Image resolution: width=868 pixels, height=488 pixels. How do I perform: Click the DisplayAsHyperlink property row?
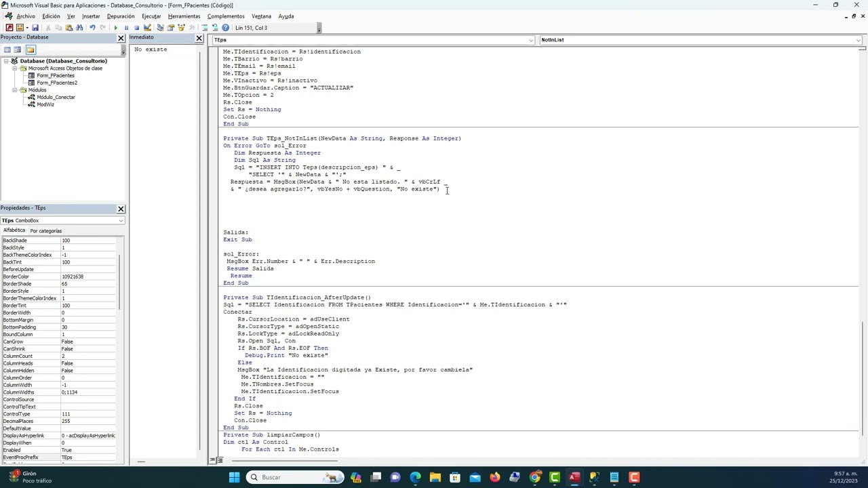[x=60, y=436]
